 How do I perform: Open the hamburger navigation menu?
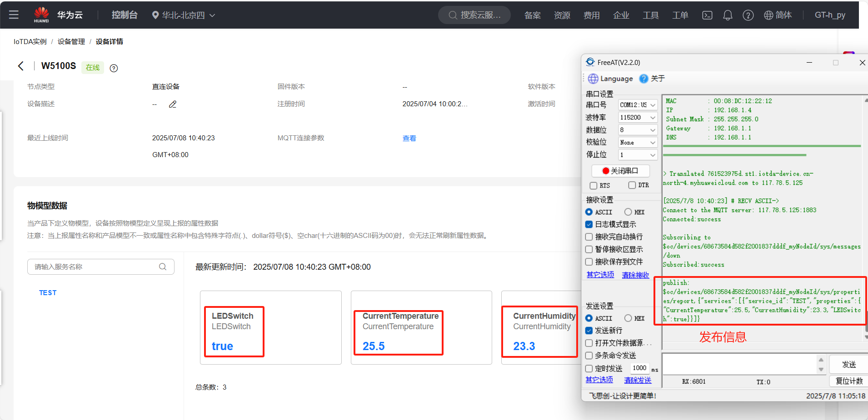coord(14,15)
